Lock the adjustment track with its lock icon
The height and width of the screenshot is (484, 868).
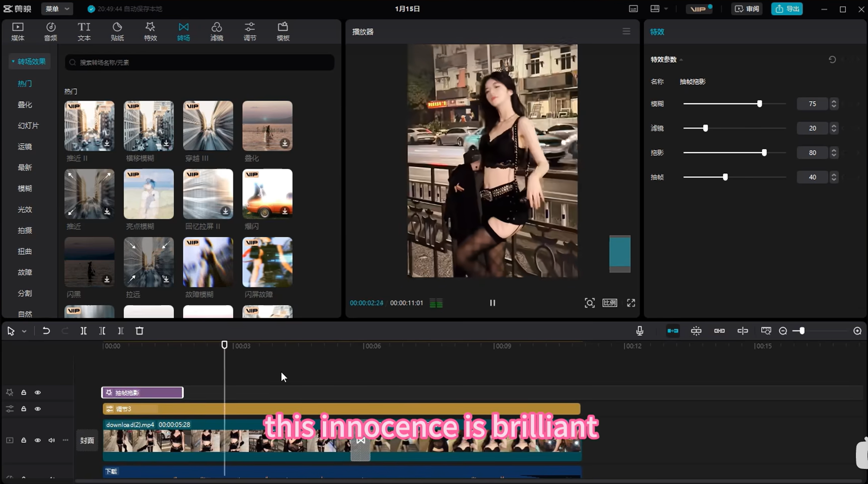coord(24,409)
